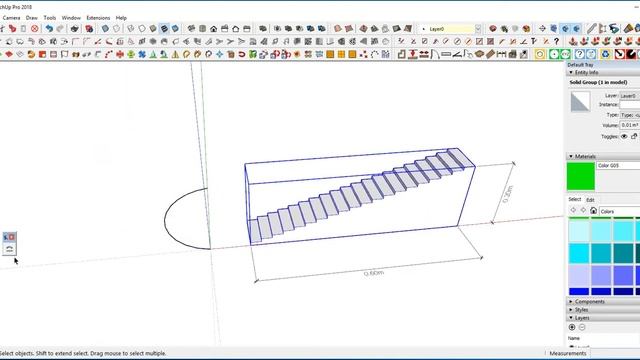Pick the pale lavender color swatch
The width and height of the screenshot is (640, 360).
click(x=579, y=276)
